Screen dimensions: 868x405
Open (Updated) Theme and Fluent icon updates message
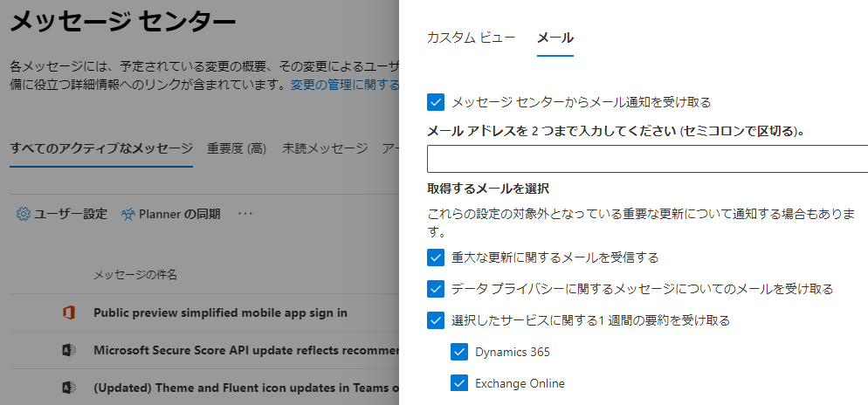[x=245, y=388]
